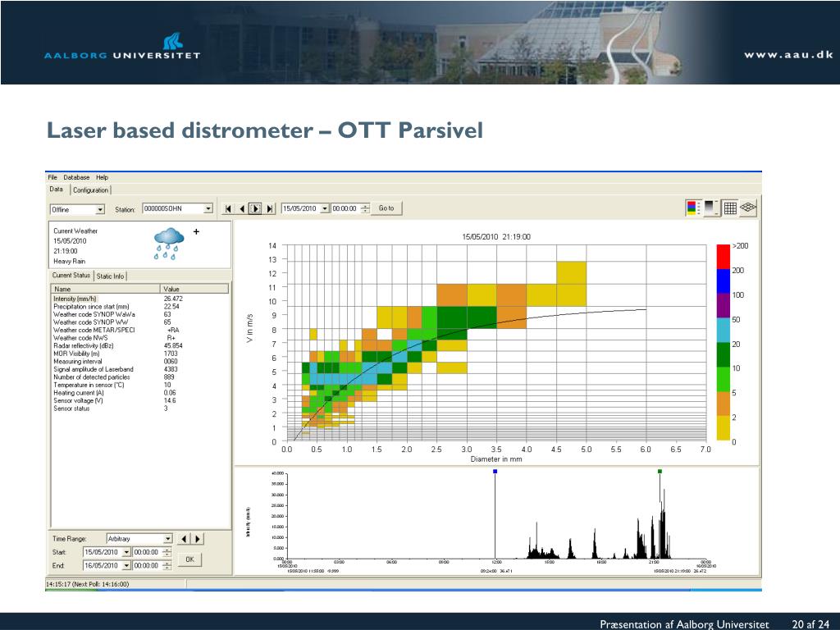Viewport: 840px width, 630px height.
Task: Click the green timeline marker at 21:19
Action: (660, 472)
